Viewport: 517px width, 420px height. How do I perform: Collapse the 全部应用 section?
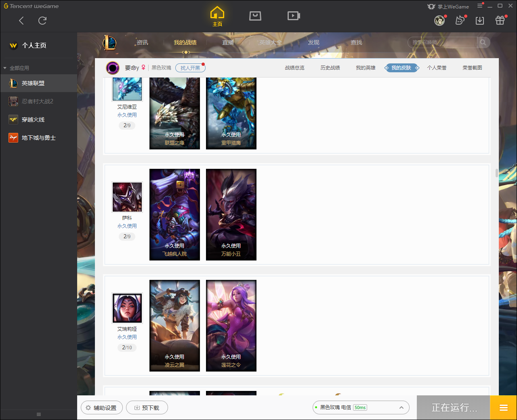[x=5, y=68]
